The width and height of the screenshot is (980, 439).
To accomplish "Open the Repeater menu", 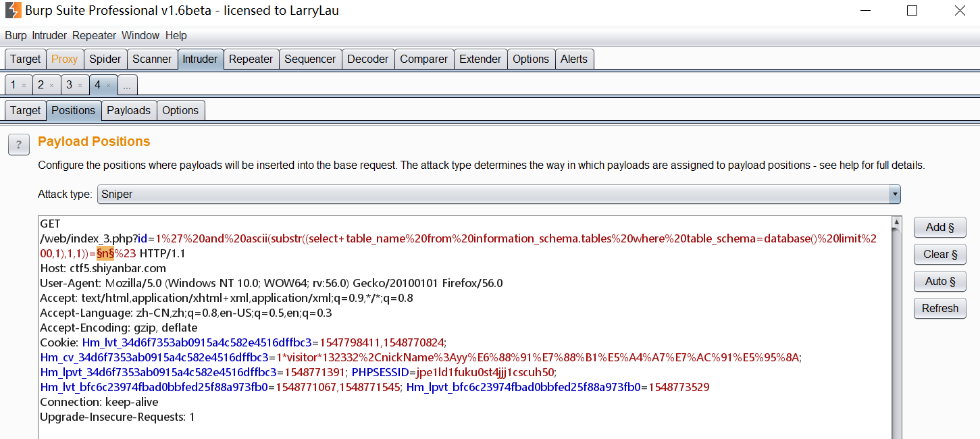I will click(x=95, y=35).
